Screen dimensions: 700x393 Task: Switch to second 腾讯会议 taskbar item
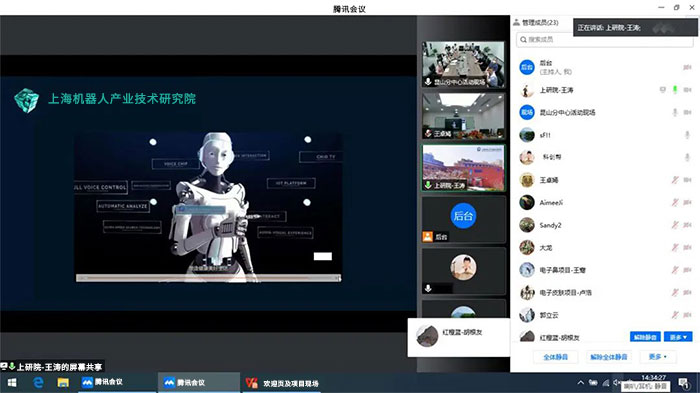point(199,383)
